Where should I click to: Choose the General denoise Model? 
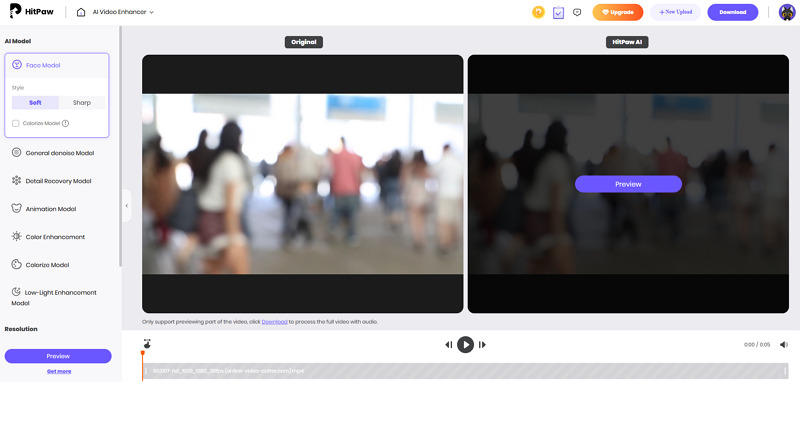[x=59, y=153]
